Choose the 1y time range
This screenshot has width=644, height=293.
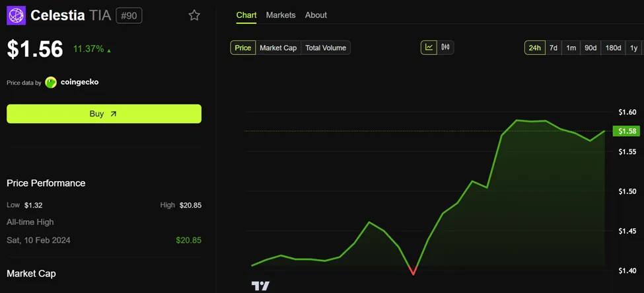(x=633, y=48)
